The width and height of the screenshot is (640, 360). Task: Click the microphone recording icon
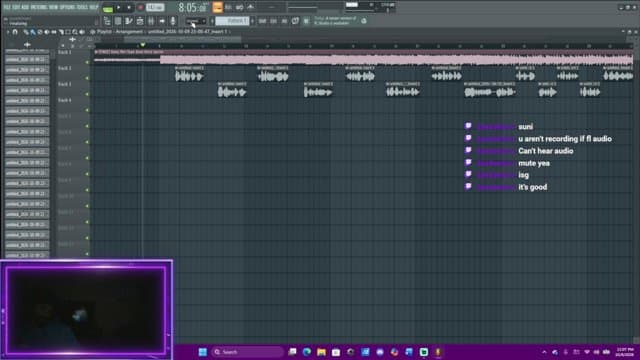173,21
